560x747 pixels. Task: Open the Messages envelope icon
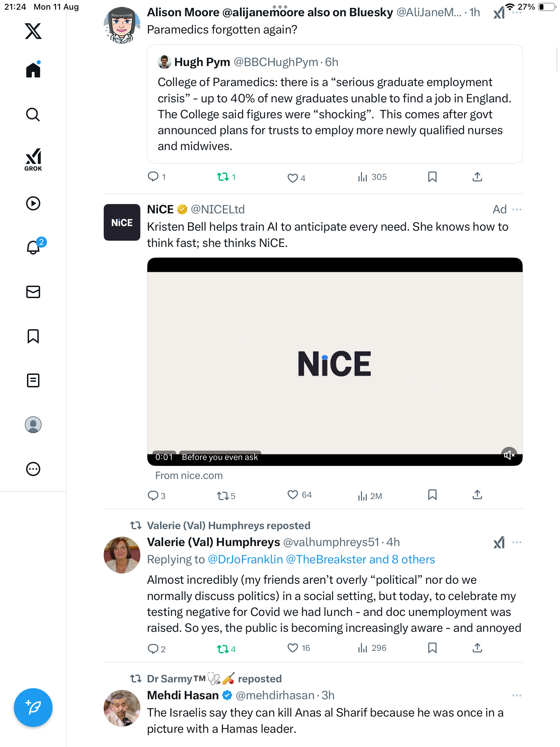[x=33, y=292]
